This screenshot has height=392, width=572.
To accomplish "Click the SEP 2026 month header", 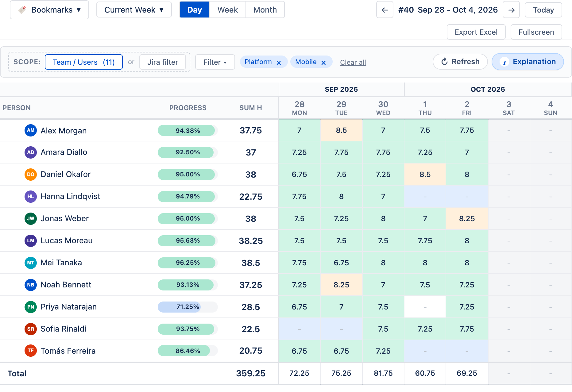I will click(341, 89).
